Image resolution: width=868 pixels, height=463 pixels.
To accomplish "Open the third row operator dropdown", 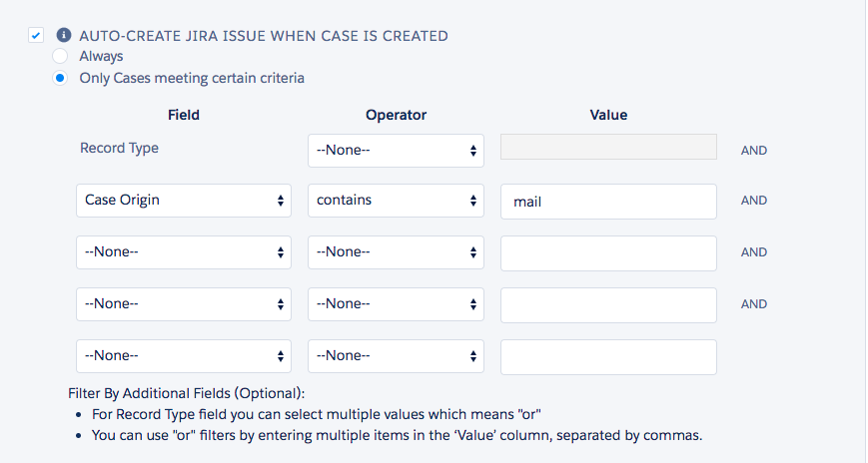I will 396,252.
